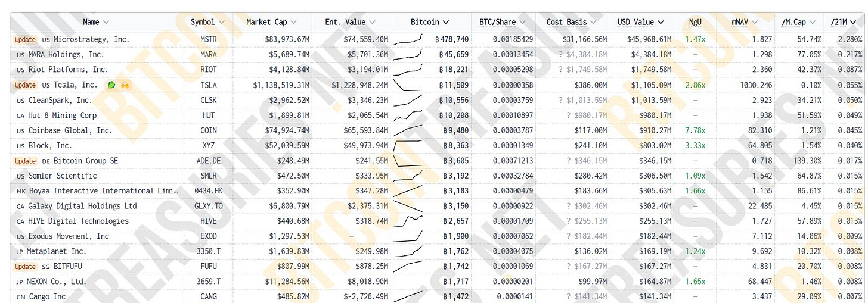This screenshot has width=868, height=303.
Task: Open Coinbase Global, Inc. link
Action: (x=70, y=130)
